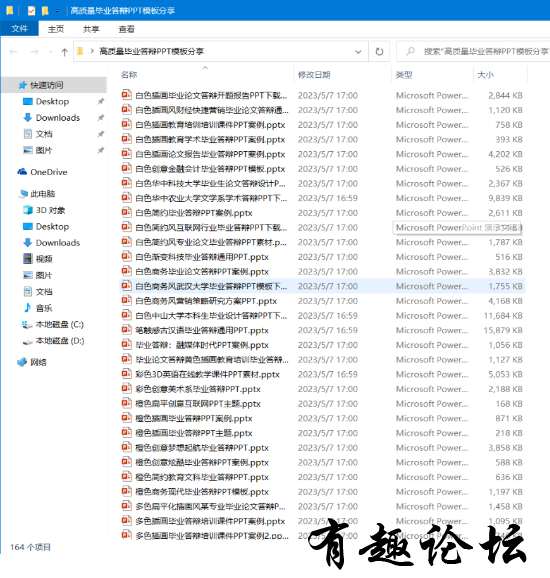Screen dimensions: 550x578
Task: Sort by the 修改日期 column header
Action: tap(314, 75)
